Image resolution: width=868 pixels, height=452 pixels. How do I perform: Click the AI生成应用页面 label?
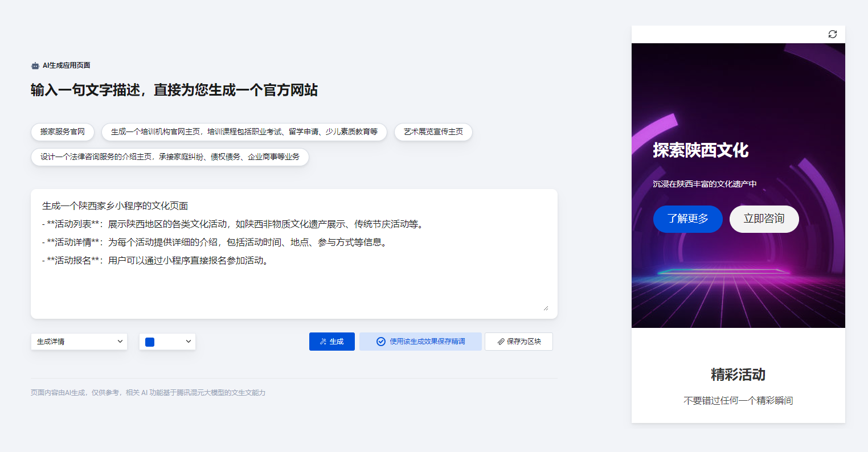(67, 65)
